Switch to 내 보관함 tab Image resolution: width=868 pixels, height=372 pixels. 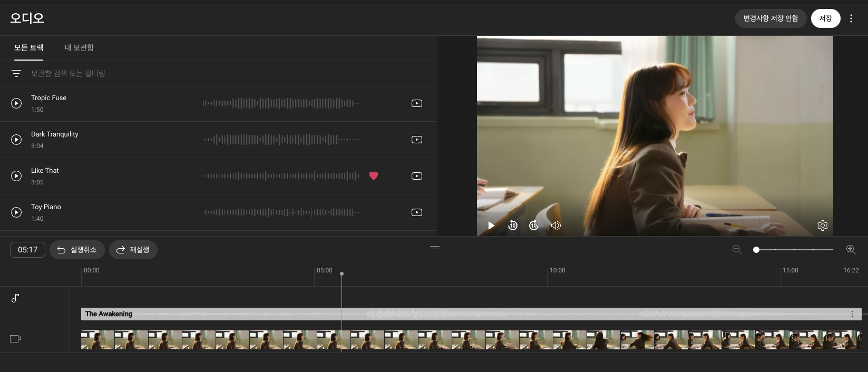[79, 47]
